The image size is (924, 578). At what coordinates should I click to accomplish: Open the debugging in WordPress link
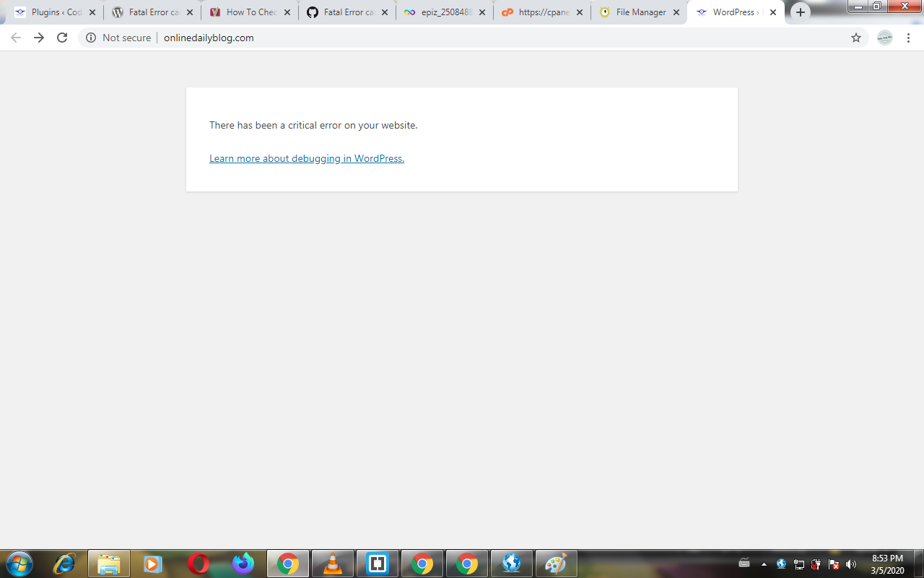point(306,158)
